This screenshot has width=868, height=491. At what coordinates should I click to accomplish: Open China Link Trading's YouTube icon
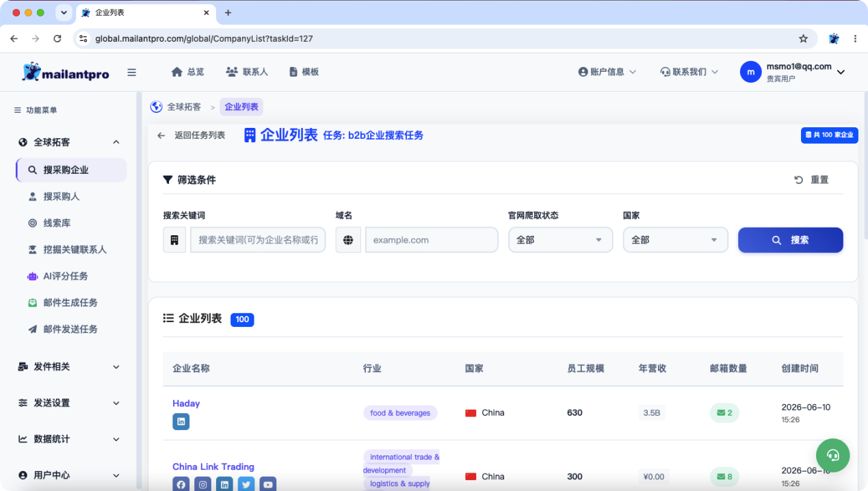coord(268,484)
